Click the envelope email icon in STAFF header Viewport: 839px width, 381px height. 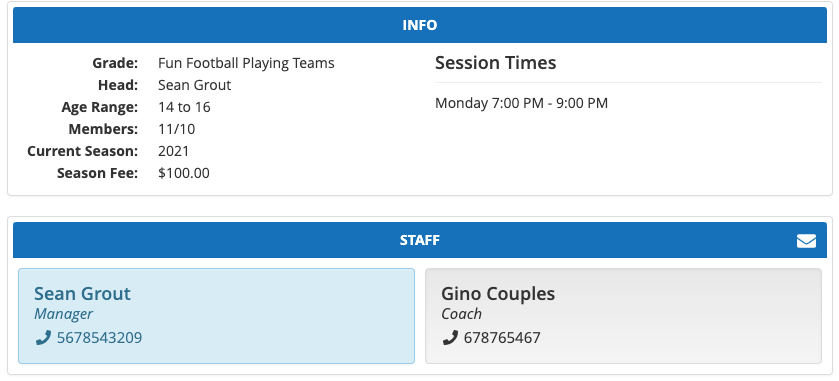click(806, 241)
